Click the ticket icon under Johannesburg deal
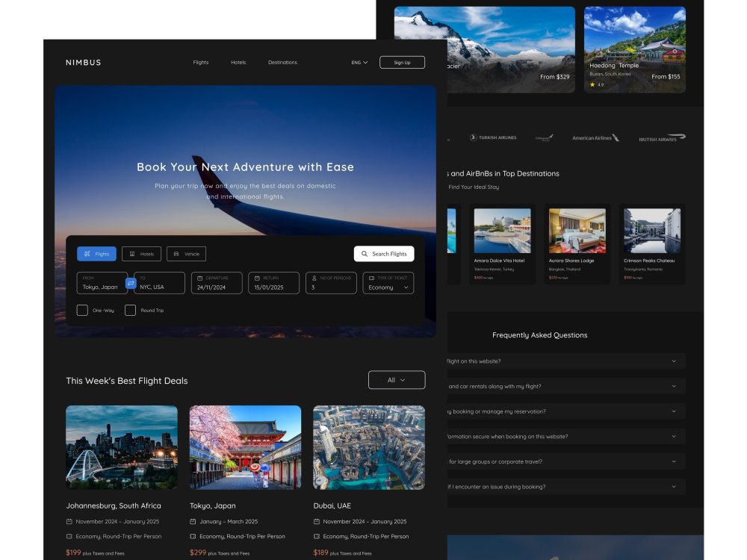Screen dimensions: 747x560 [69, 536]
